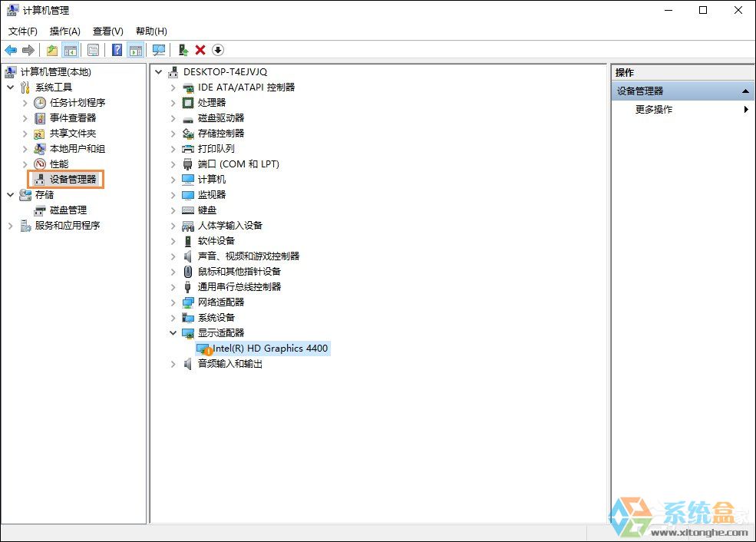
Task: Click the Properties sheet toolbar icon
Action: pos(94,50)
